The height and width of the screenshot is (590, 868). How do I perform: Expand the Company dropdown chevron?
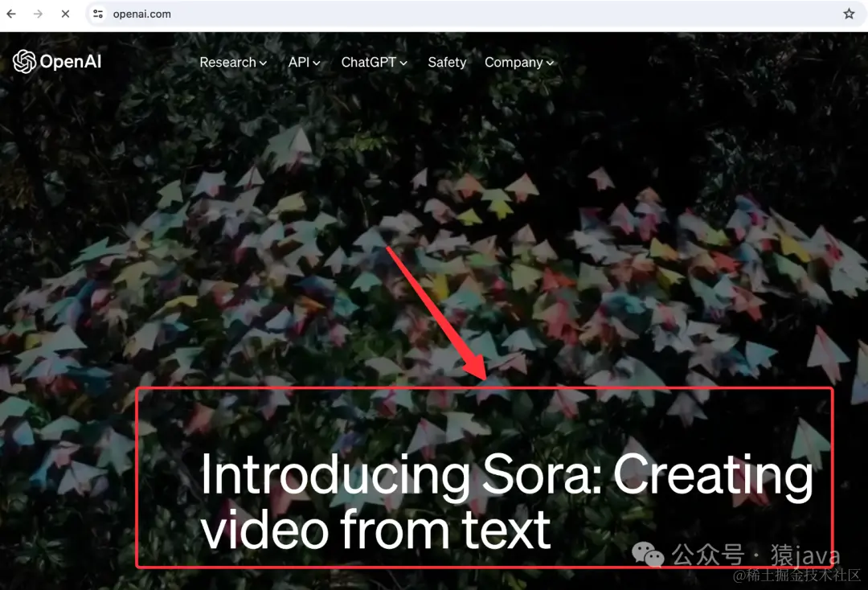pyautogui.click(x=550, y=63)
